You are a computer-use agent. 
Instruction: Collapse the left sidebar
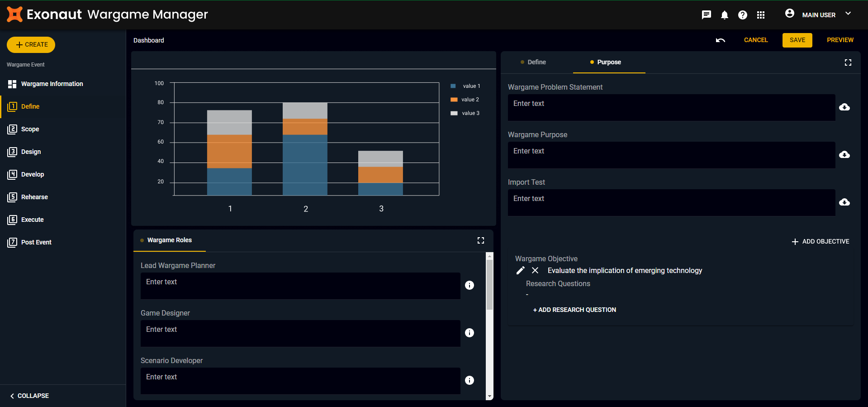(30, 396)
